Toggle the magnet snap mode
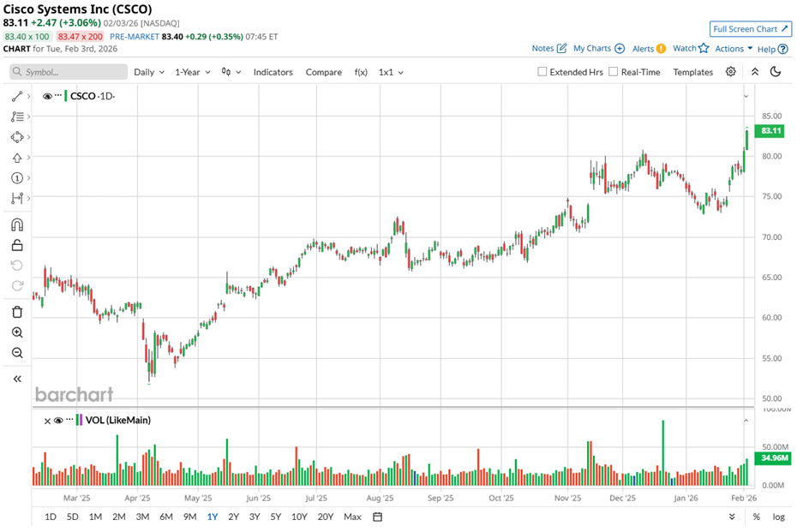The image size is (803, 532). pyautogui.click(x=17, y=224)
